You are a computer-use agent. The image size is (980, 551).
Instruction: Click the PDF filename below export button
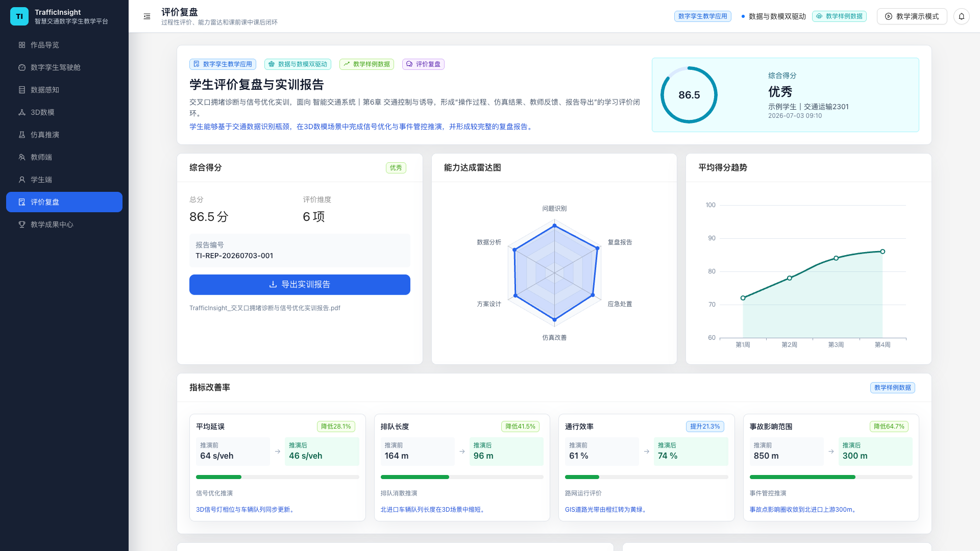[x=265, y=308]
